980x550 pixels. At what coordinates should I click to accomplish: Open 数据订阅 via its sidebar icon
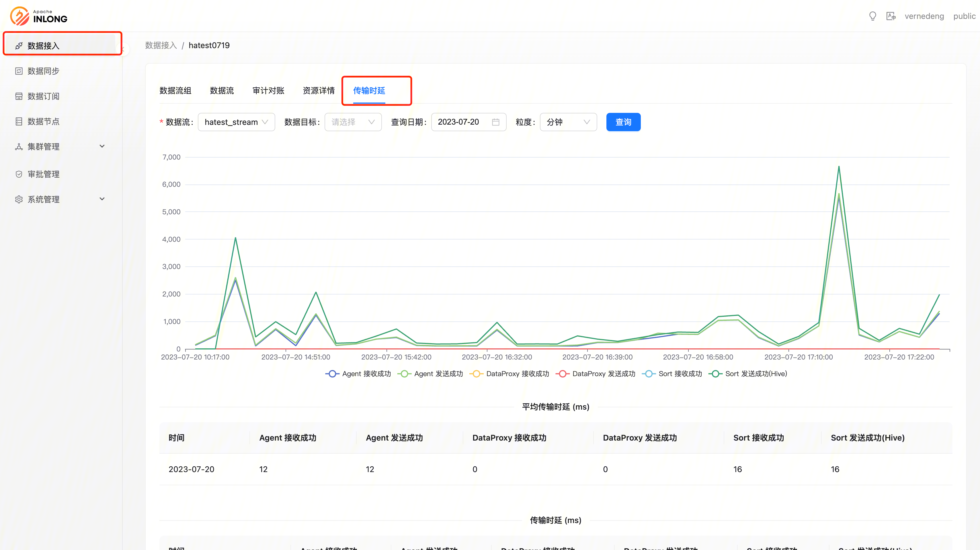tap(19, 96)
